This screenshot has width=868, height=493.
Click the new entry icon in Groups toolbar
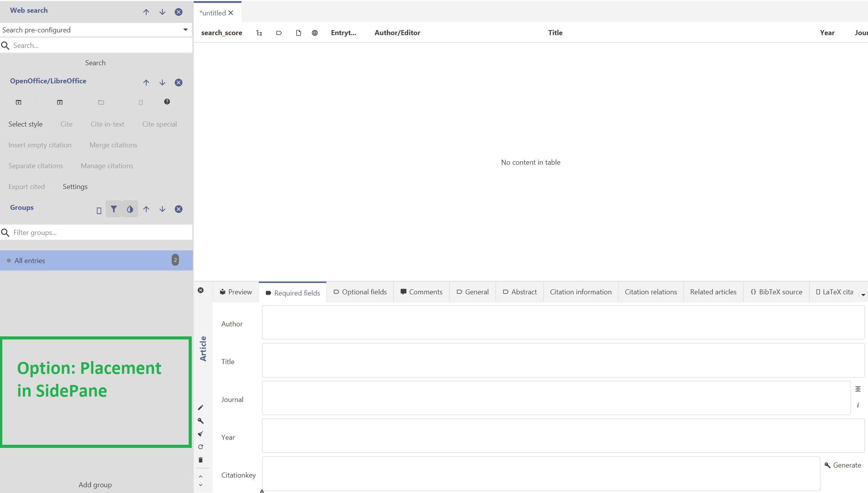point(98,210)
